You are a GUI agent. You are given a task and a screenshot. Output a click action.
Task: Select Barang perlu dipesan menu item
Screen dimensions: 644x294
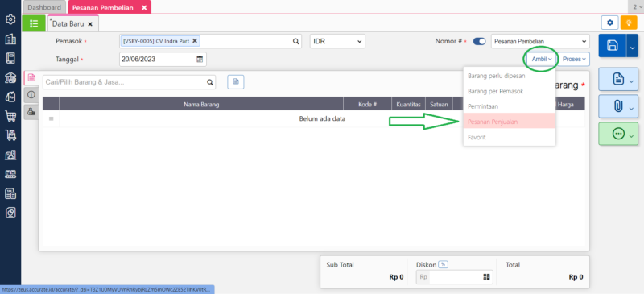point(510,76)
